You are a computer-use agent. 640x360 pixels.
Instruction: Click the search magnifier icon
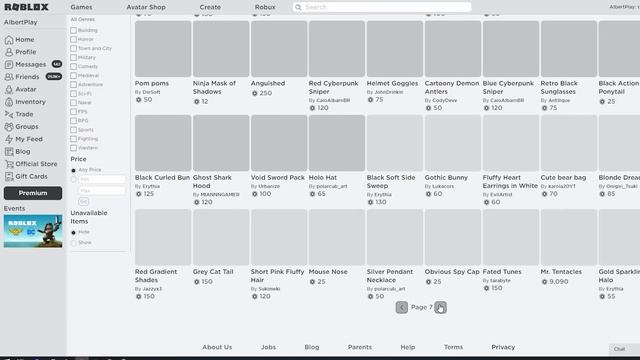[x=298, y=7]
